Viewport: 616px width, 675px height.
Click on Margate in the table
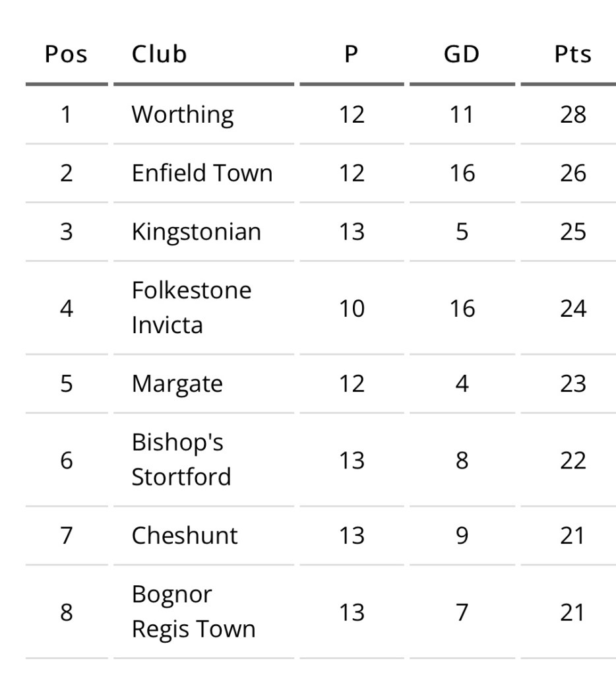pyautogui.click(x=177, y=383)
